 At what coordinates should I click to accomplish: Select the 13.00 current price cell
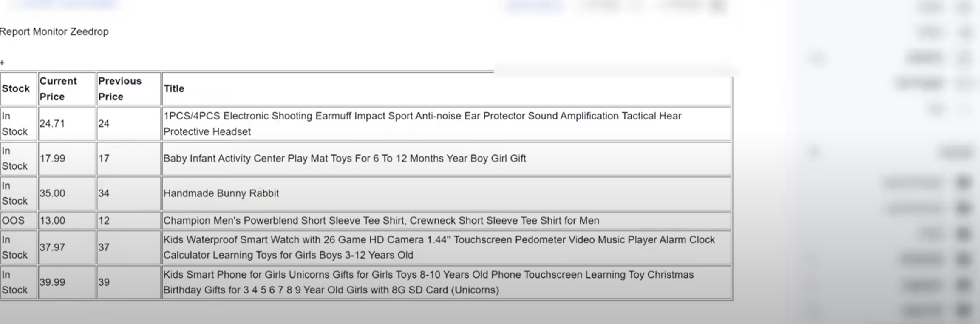click(x=52, y=221)
